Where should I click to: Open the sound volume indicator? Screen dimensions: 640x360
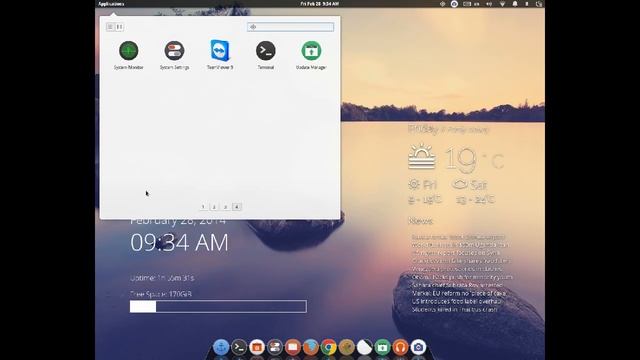click(489, 4)
